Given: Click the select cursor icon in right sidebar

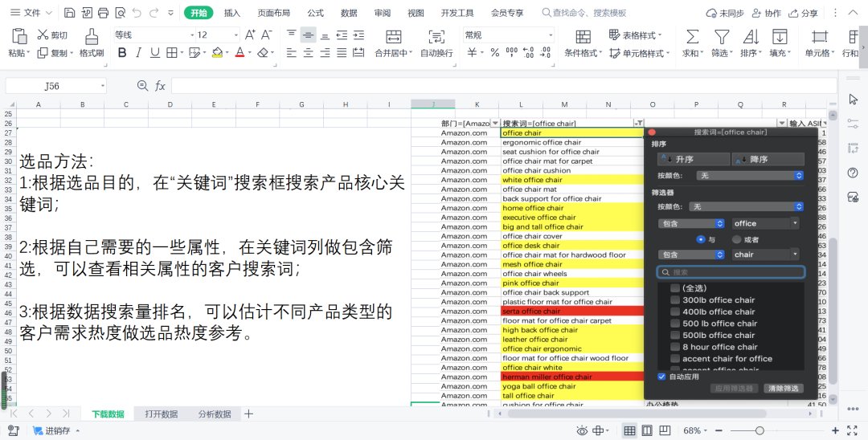Looking at the screenshot, I should [853, 100].
